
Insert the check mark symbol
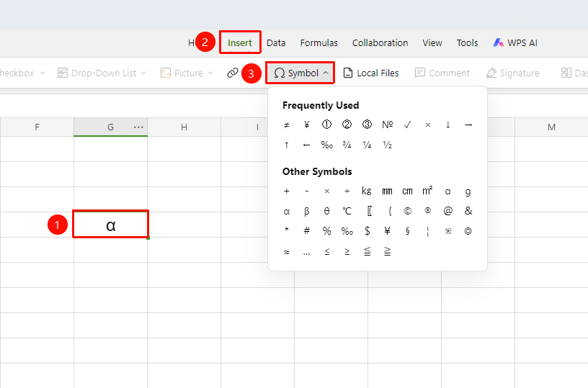pyautogui.click(x=408, y=125)
